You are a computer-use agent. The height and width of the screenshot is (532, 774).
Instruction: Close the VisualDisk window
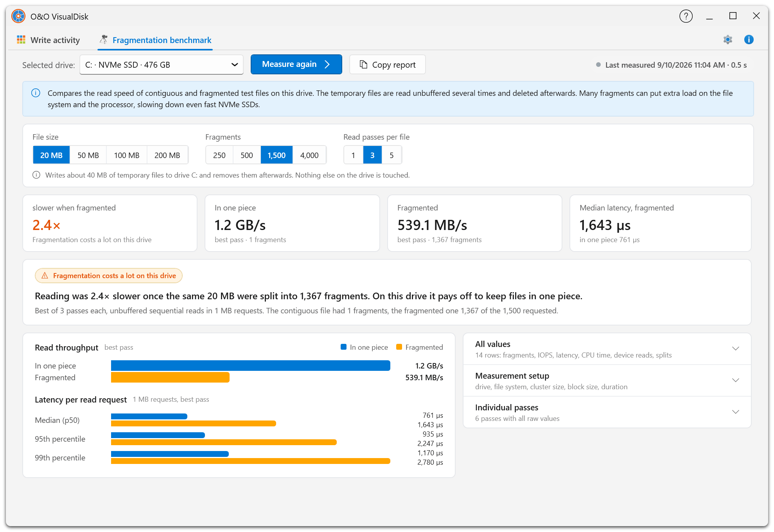coord(756,16)
